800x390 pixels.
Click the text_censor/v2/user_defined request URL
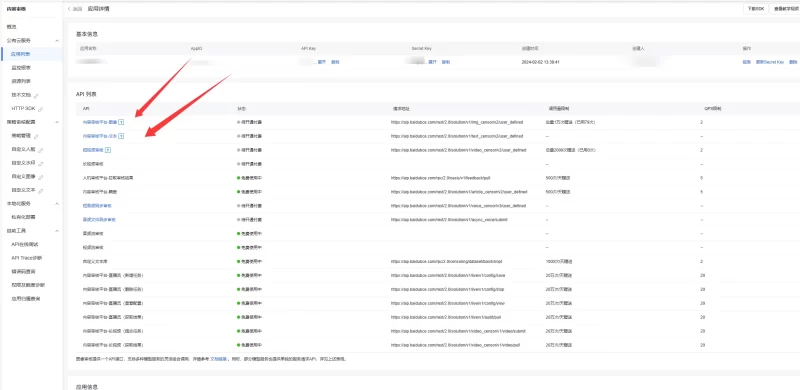click(457, 136)
